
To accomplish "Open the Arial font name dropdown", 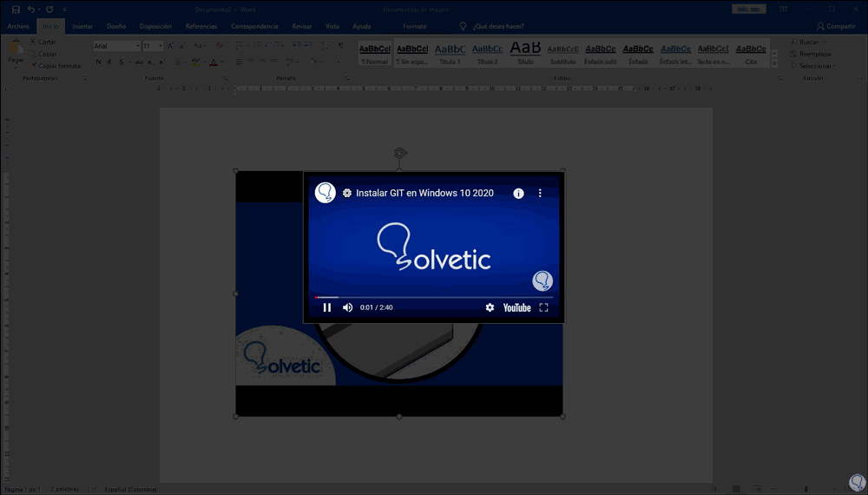I will click(x=138, y=46).
